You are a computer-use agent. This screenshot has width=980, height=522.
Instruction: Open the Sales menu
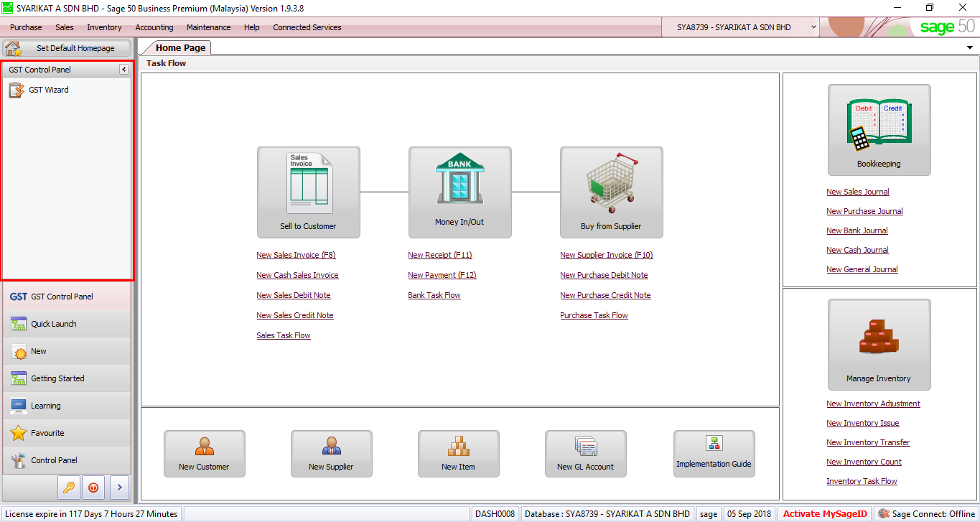65,27
